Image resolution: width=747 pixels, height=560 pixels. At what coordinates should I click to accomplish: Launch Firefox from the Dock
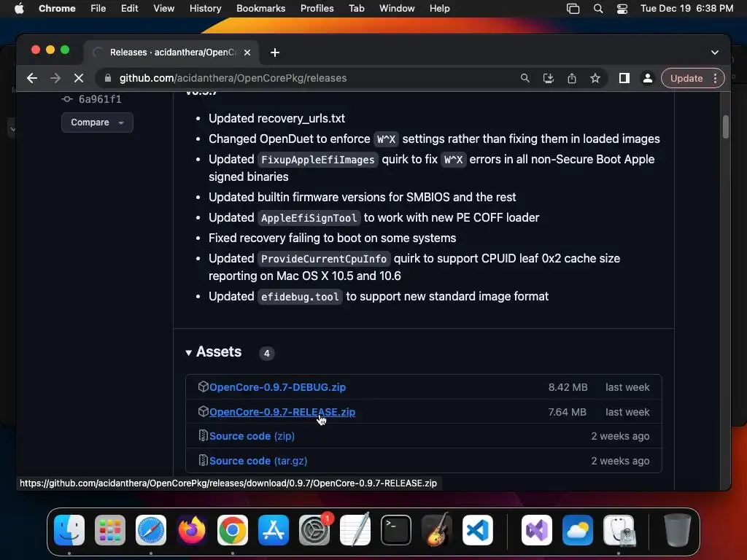(192, 530)
